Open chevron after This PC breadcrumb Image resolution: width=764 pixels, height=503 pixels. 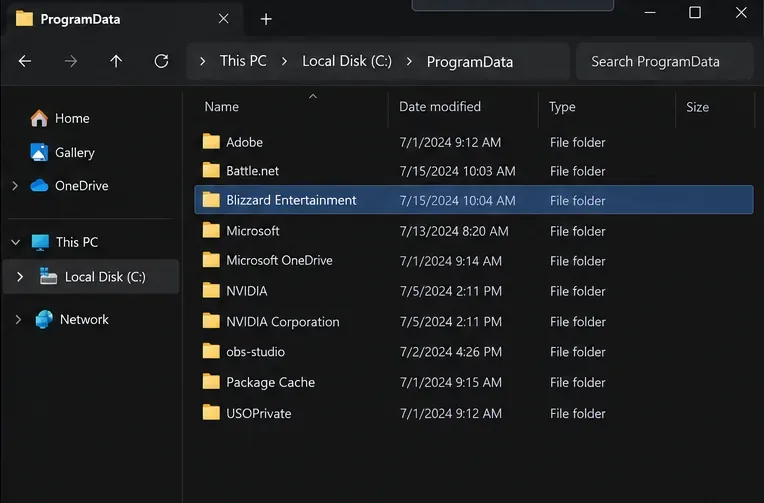pyautogui.click(x=285, y=61)
